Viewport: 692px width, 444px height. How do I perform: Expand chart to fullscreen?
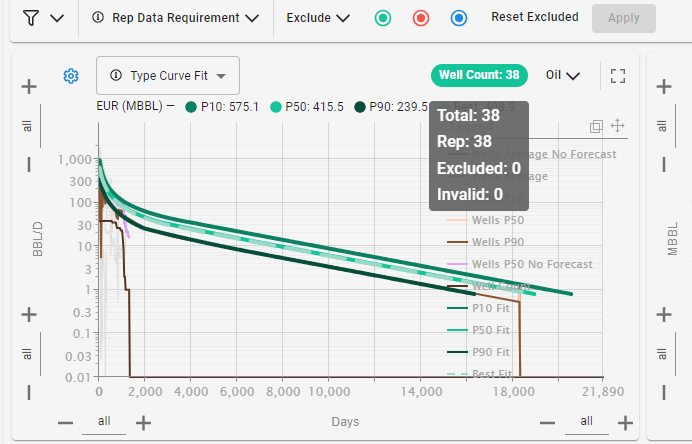(618, 76)
